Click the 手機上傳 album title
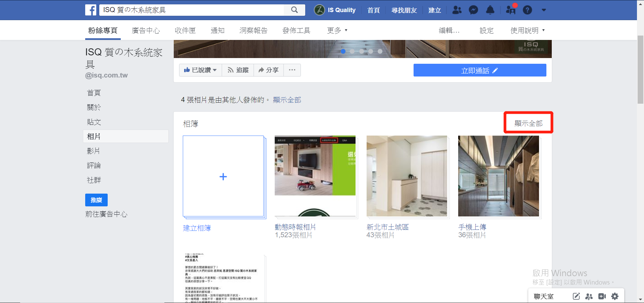This screenshot has width=644, height=303. 472,227
